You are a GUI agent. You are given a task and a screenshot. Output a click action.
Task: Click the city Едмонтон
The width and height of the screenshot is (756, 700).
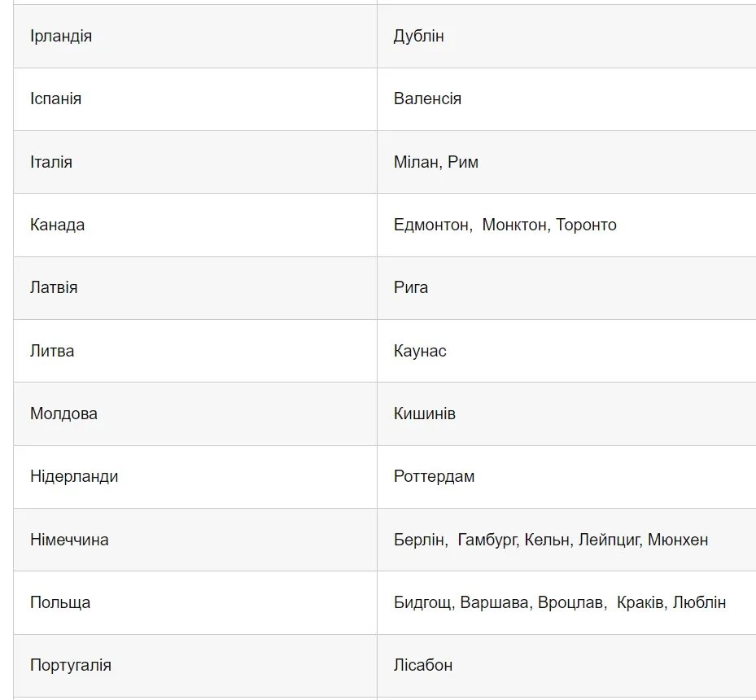point(431,225)
